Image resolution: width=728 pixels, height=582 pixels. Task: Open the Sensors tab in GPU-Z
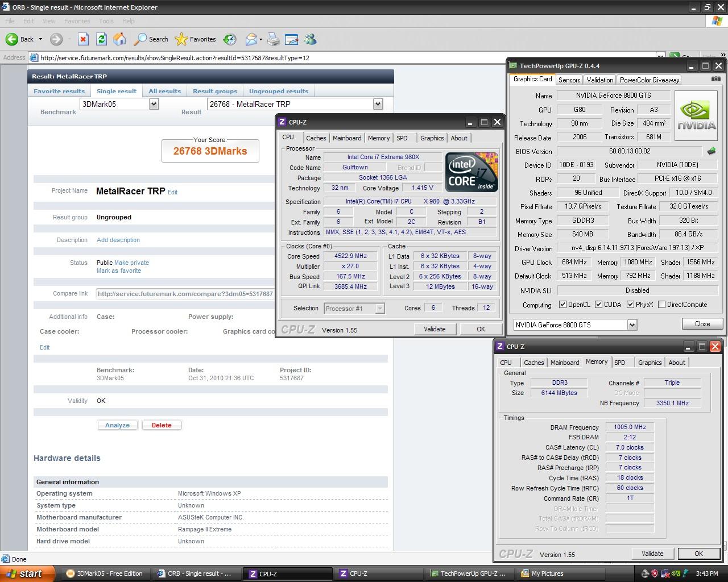[569, 80]
